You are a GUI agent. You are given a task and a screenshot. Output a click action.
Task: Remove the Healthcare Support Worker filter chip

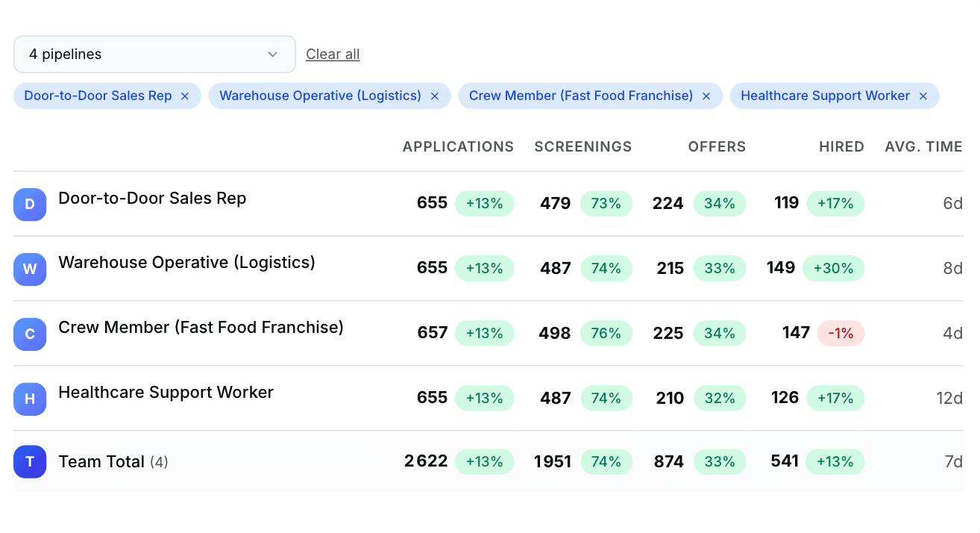pyautogui.click(x=923, y=96)
